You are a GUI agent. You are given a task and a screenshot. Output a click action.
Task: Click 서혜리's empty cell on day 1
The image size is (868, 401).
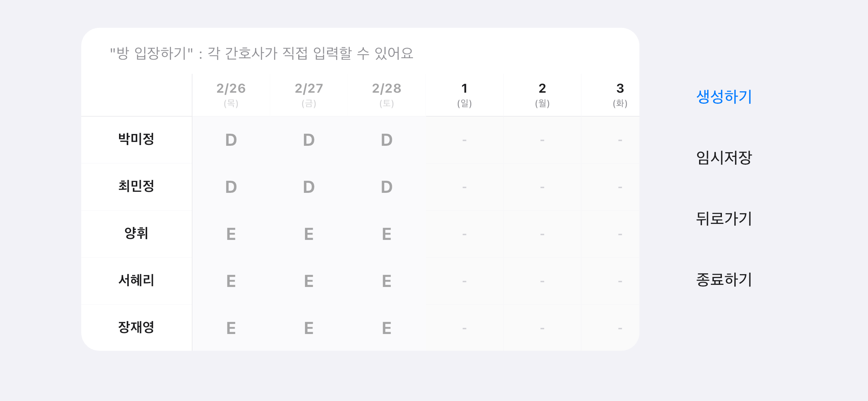point(464,281)
